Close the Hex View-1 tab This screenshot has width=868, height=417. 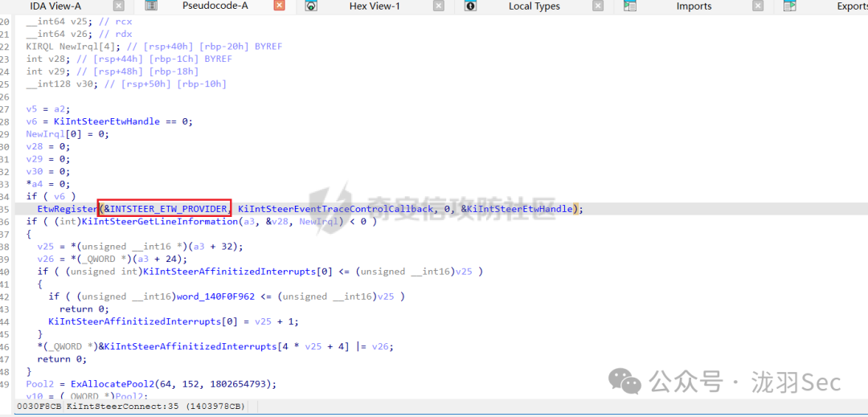point(439,6)
